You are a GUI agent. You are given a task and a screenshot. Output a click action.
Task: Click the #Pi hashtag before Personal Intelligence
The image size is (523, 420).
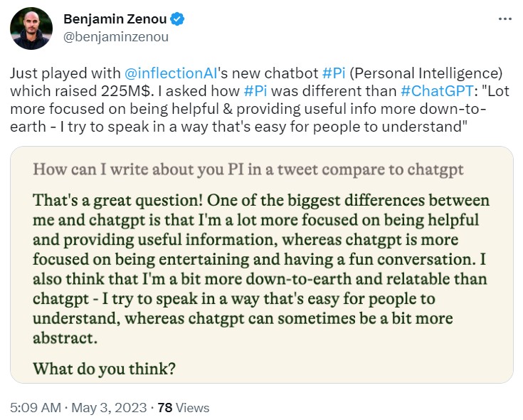[335, 73]
